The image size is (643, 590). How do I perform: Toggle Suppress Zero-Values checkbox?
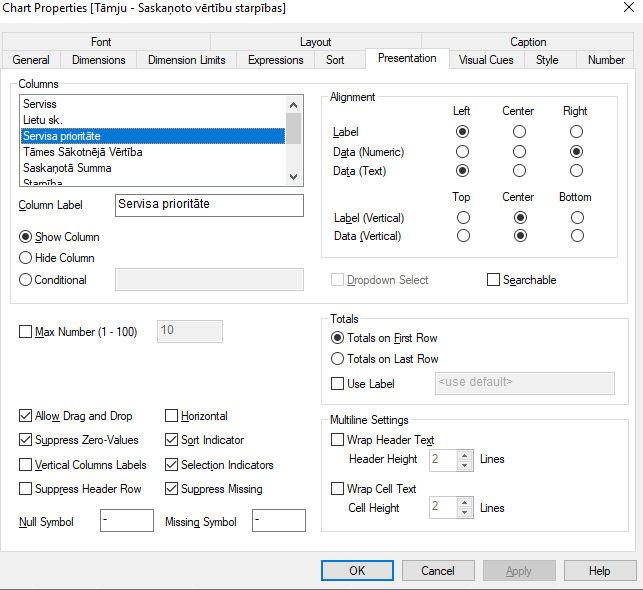tap(26, 440)
